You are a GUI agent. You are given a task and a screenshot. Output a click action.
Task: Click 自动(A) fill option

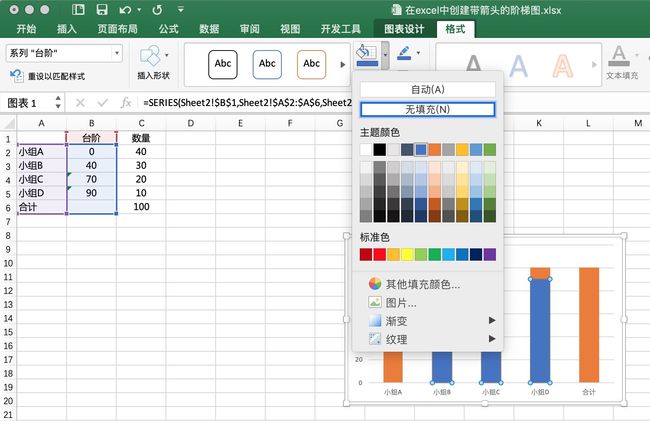427,90
